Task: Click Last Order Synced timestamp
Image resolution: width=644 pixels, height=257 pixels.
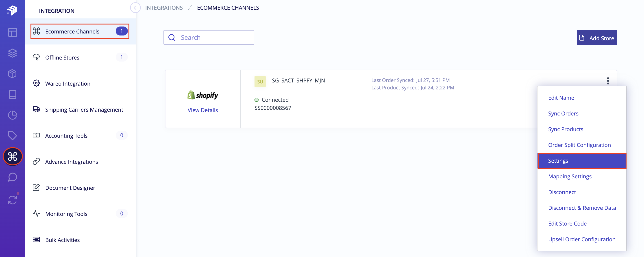Action: (x=410, y=80)
